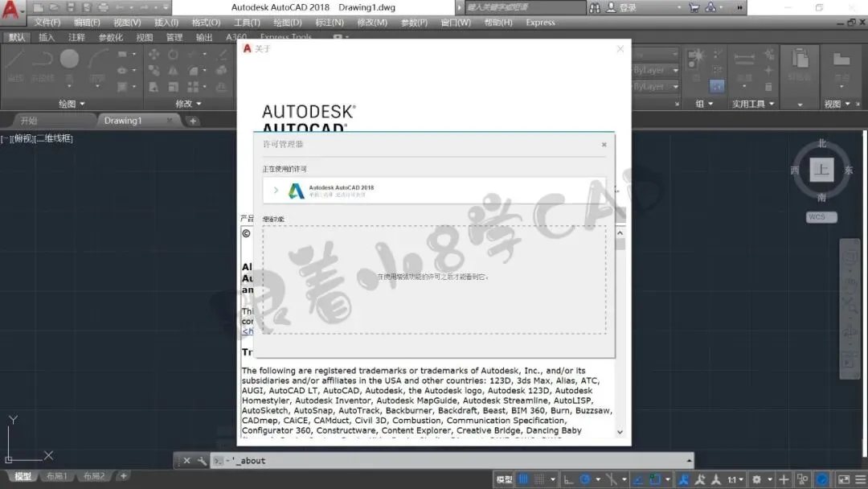The height and width of the screenshot is (489, 868).
Task: Select the Circle tool in the draw panel
Action: coord(69,58)
